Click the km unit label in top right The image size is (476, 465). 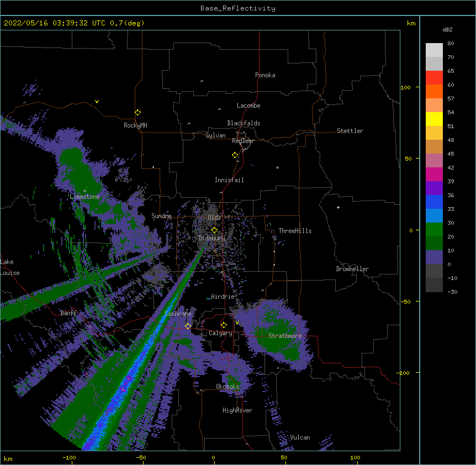(x=411, y=23)
